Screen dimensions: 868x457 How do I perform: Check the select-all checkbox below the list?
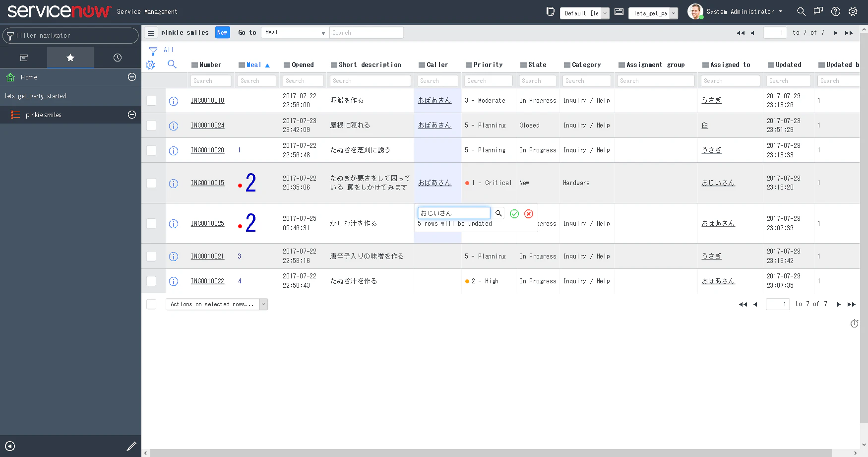[151, 304]
